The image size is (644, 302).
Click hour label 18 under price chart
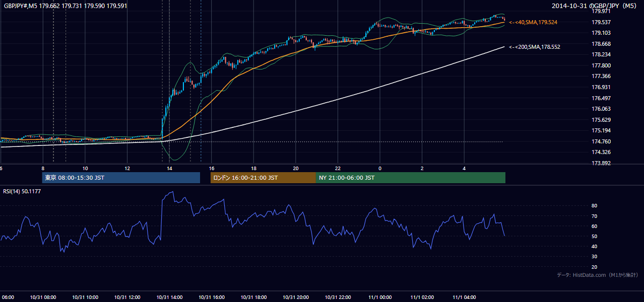coord(253,168)
